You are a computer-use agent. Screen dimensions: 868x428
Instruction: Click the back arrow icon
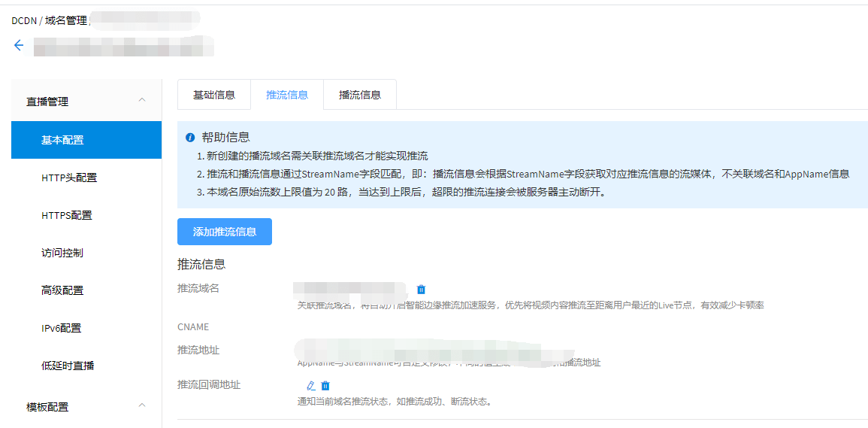(19, 45)
